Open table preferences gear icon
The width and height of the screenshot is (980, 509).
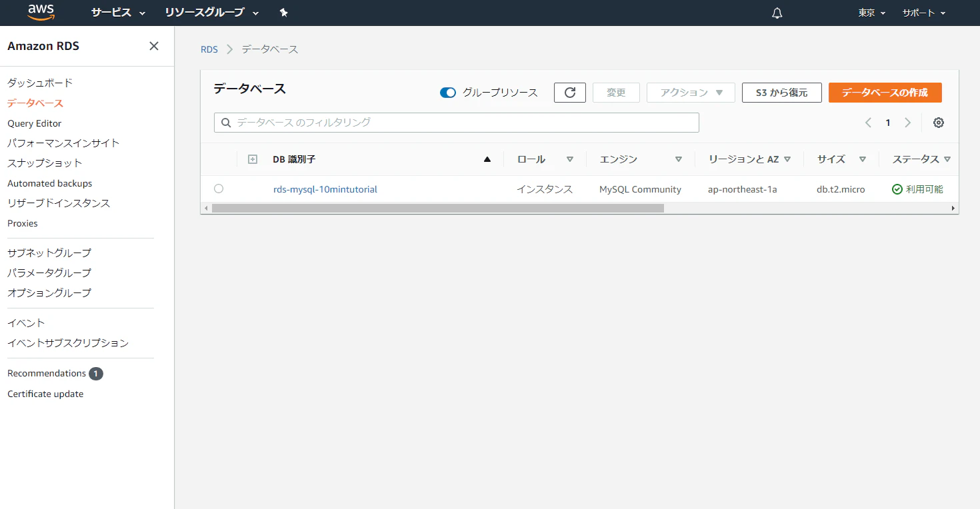pos(939,123)
